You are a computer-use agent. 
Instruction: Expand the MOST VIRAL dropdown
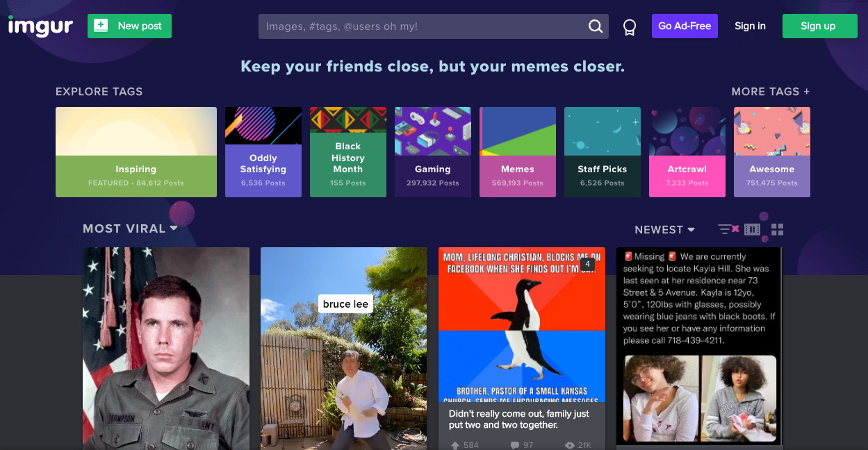130,228
